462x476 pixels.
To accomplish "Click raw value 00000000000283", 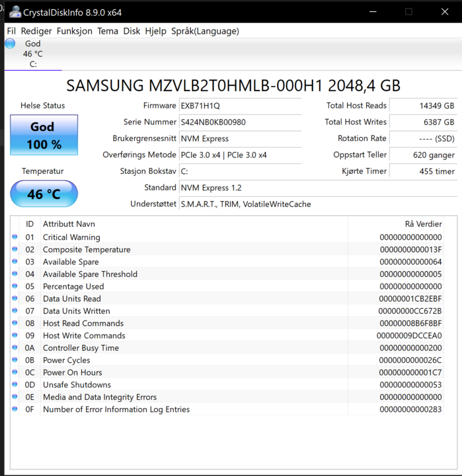I will pyautogui.click(x=410, y=409).
